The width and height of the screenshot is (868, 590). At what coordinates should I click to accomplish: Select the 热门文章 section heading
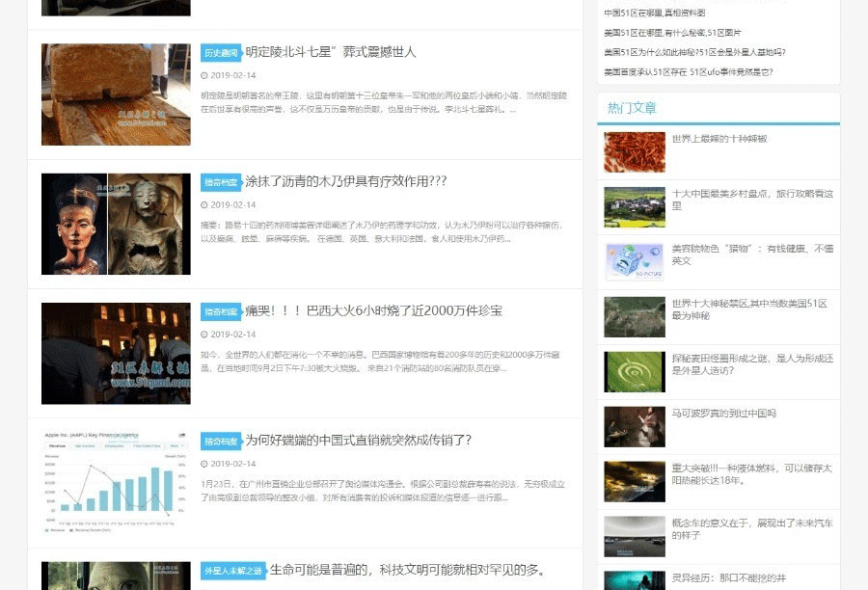[632, 108]
